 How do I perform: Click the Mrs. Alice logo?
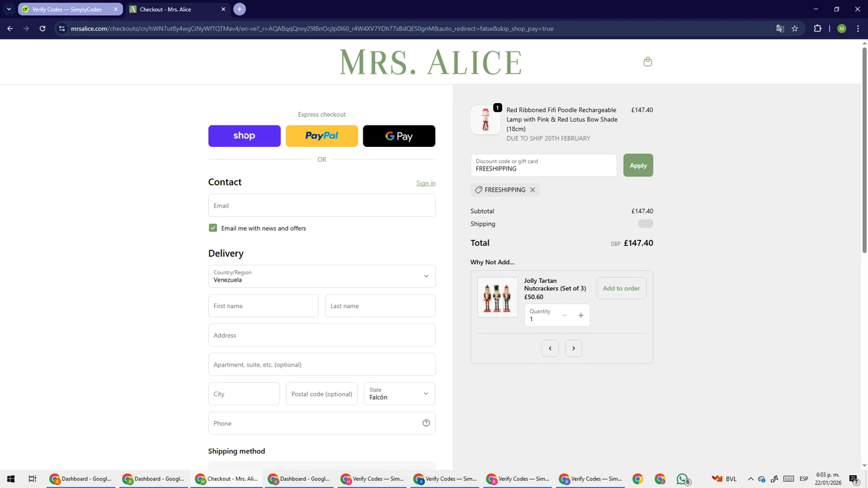point(431,62)
